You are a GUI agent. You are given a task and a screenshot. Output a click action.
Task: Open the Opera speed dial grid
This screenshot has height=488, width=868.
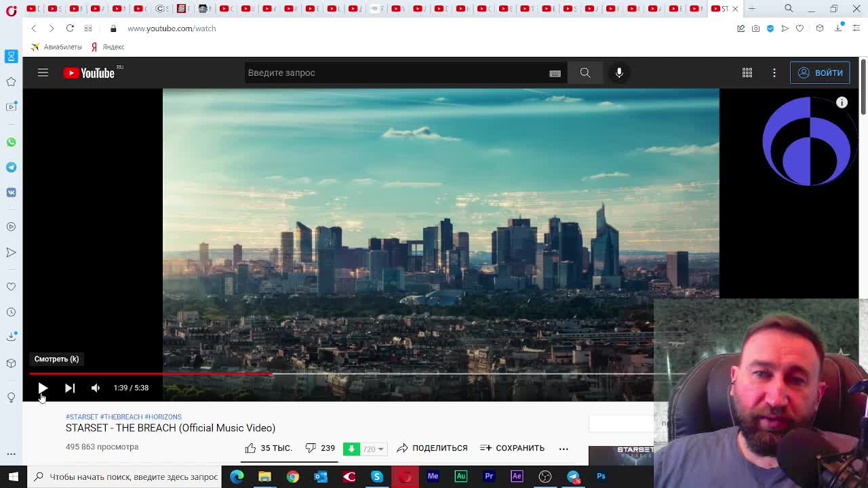[88, 28]
